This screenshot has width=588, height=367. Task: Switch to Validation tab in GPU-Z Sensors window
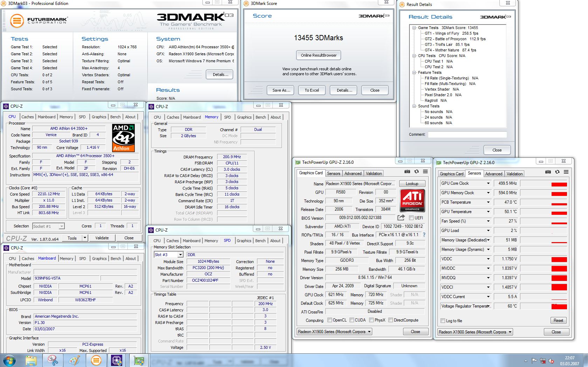[514, 174]
